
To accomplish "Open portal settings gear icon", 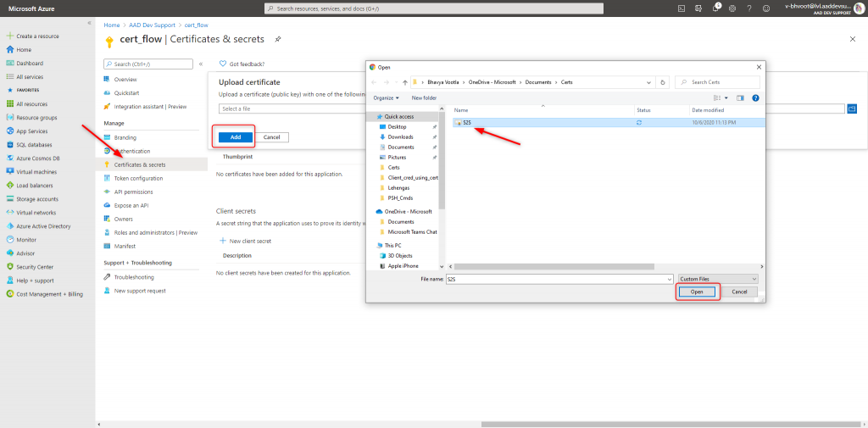I will point(732,8).
